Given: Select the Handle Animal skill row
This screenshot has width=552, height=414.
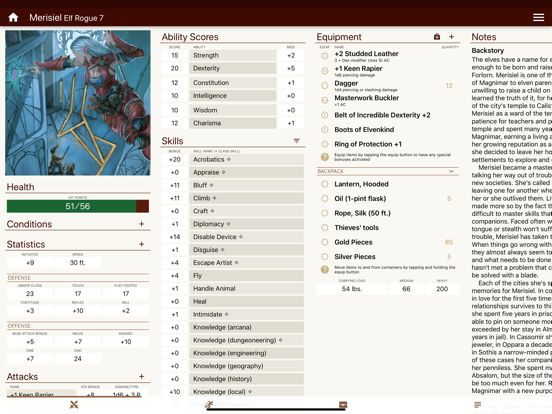Looking at the screenshot, I should pyautogui.click(x=233, y=289).
